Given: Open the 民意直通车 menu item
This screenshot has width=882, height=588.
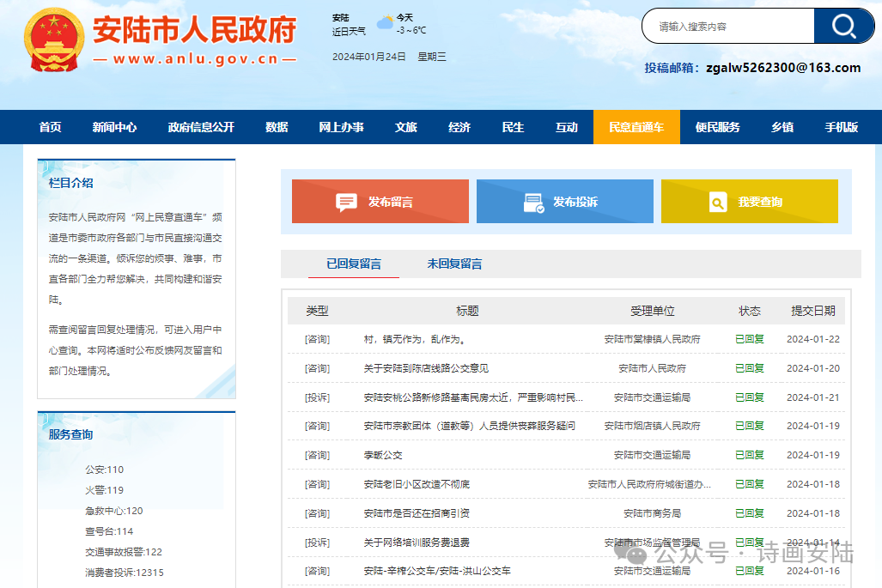Looking at the screenshot, I should [636, 126].
